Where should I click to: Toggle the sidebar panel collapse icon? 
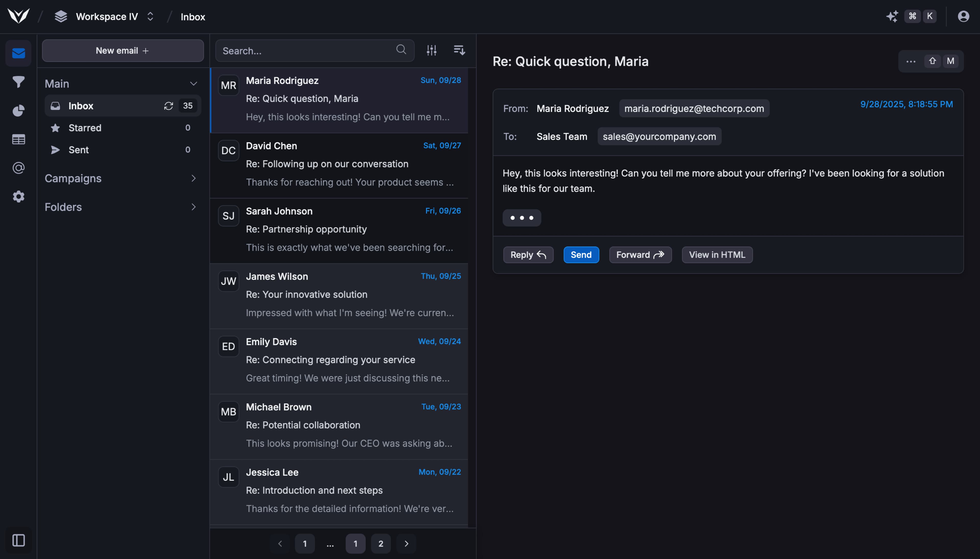(x=18, y=540)
